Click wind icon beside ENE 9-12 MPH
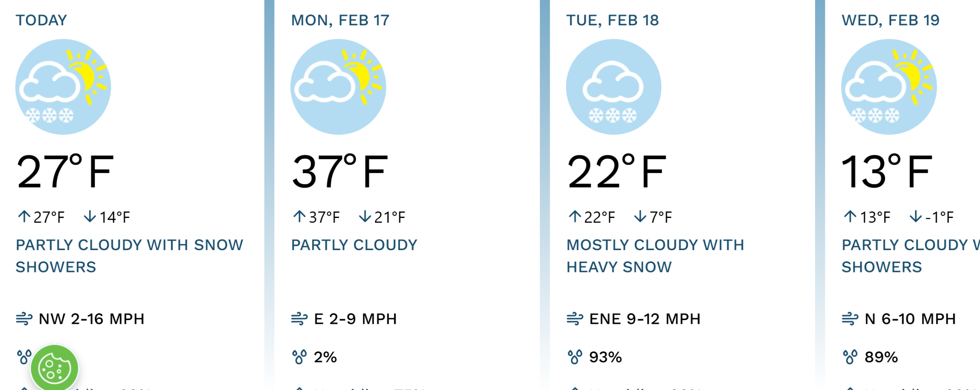This screenshot has width=980, height=390. pyautogui.click(x=575, y=319)
